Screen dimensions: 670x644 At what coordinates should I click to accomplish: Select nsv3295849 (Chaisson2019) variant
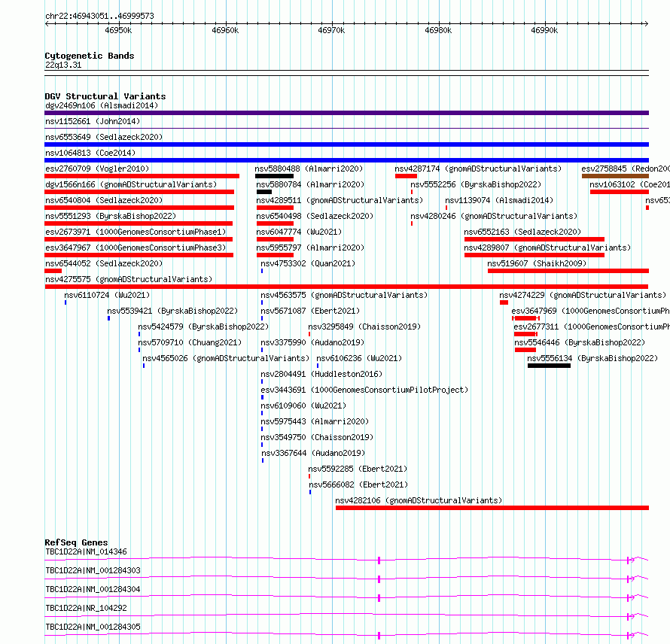364,327
